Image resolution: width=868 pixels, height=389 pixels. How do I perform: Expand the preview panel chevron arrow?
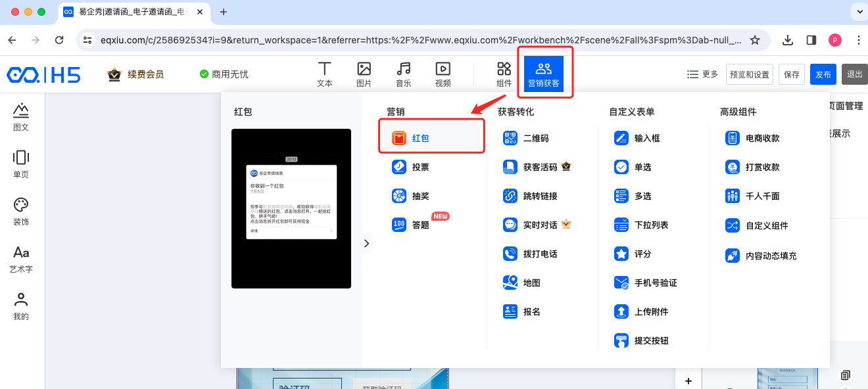pos(366,243)
